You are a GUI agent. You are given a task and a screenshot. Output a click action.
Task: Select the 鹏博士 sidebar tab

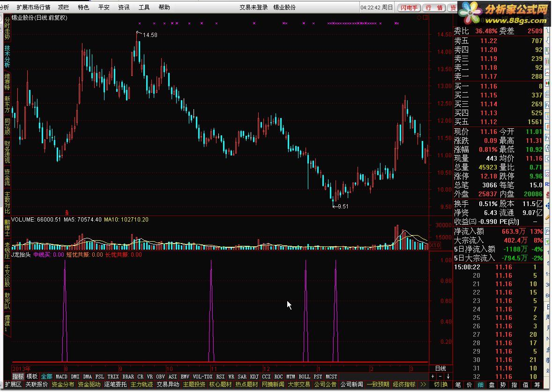click(7, 228)
